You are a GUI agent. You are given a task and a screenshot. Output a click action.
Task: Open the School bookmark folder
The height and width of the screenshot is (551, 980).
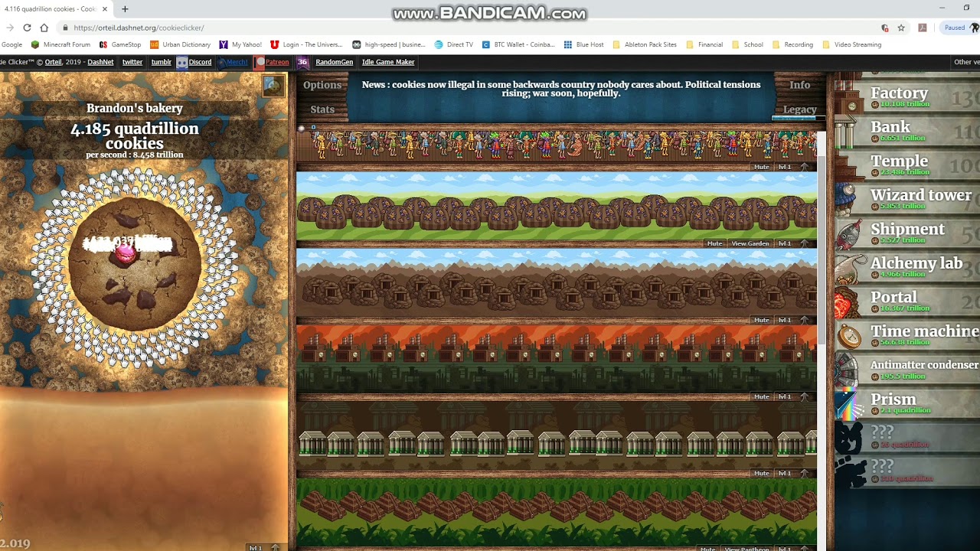[x=747, y=44]
